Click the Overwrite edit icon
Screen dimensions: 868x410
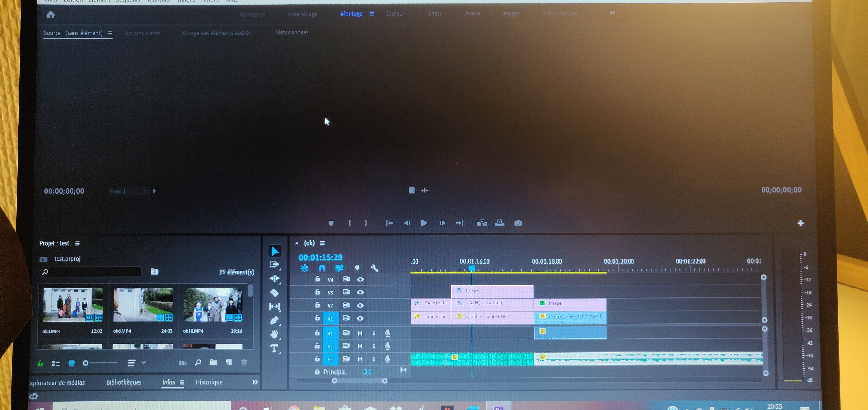[499, 223]
